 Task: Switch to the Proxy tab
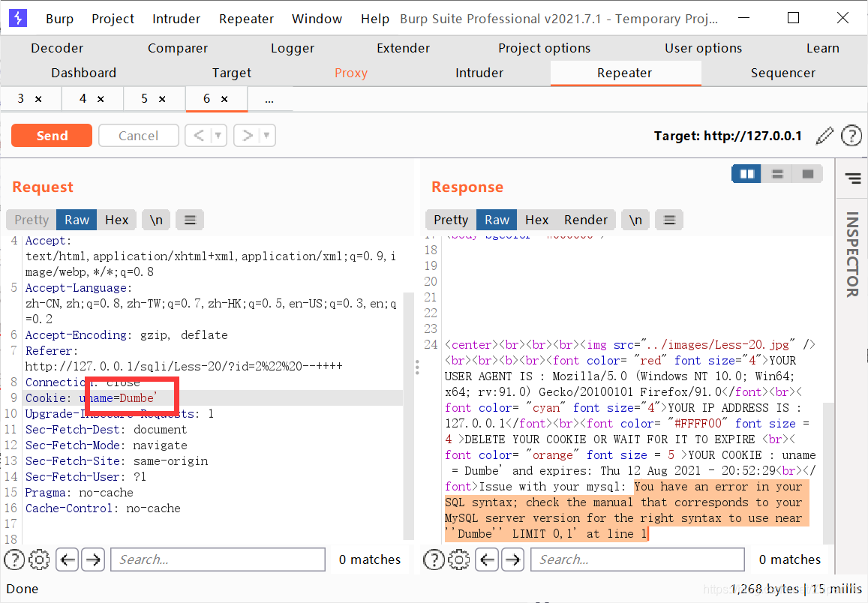coord(351,73)
